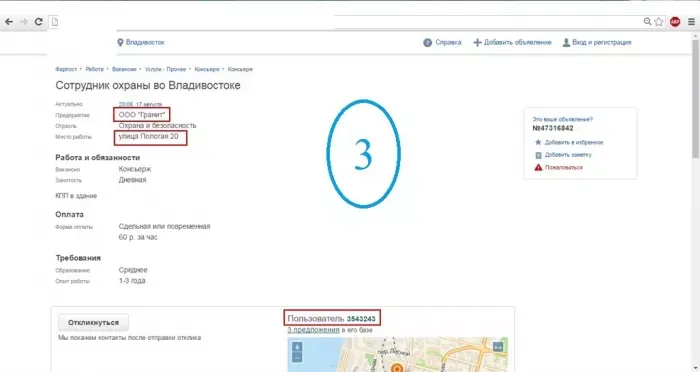Screen dimensions: 700x372
Task: Open the Услуги - Прочее breadcrumb
Action: tap(165, 69)
